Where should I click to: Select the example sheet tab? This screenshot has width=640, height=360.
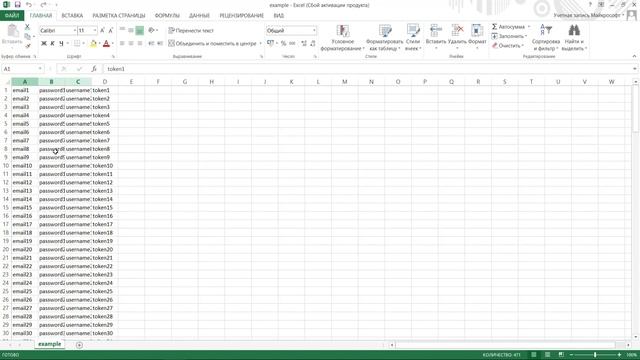tap(49, 344)
